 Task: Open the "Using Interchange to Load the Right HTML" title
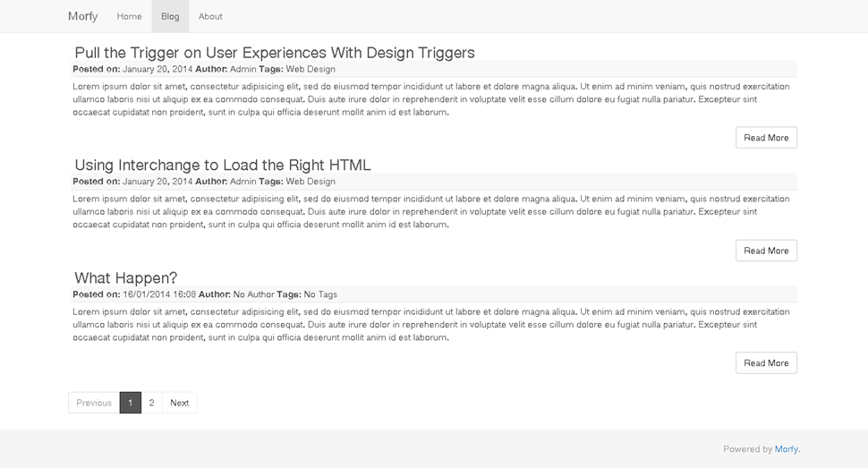pyautogui.click(x=222, y=165)
